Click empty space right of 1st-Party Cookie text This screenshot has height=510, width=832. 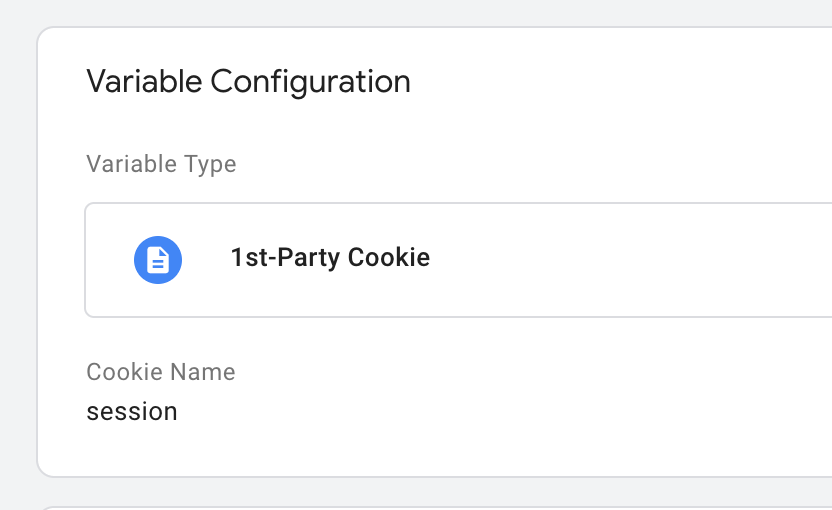[626, 260]
